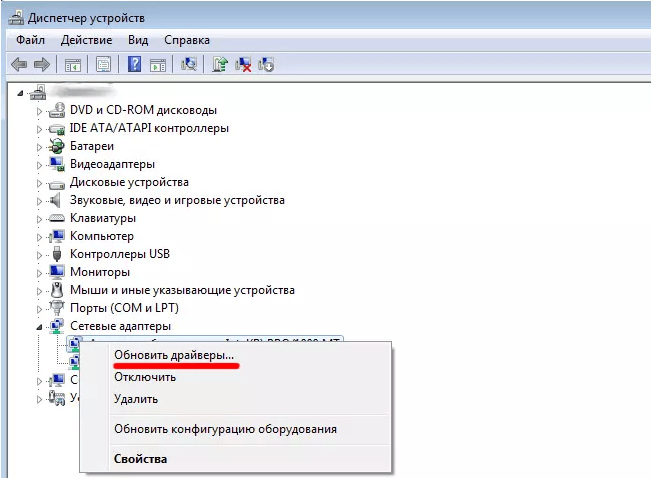This screenshot has width=656, height=487.
Task: Expand DVD и CD-ROM дисководы node
Action: click(39, 111)
